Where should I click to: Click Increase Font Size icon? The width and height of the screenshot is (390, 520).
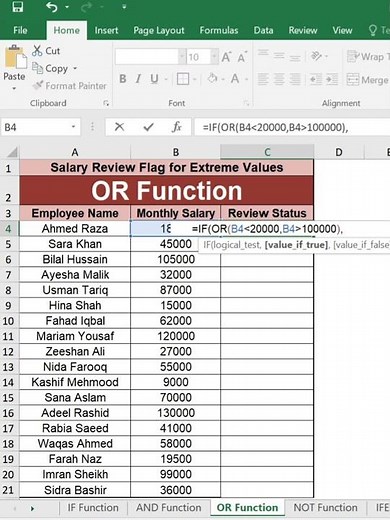click(x=226, y=57)
